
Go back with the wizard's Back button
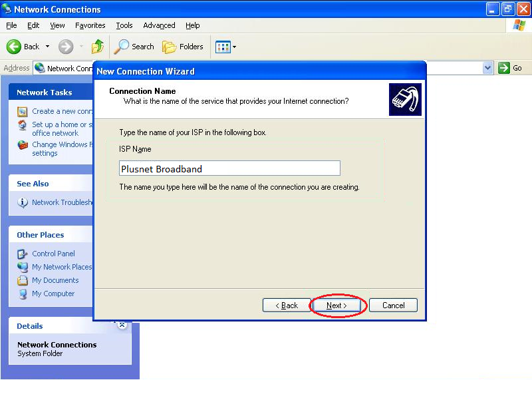[x=287, y=305]
